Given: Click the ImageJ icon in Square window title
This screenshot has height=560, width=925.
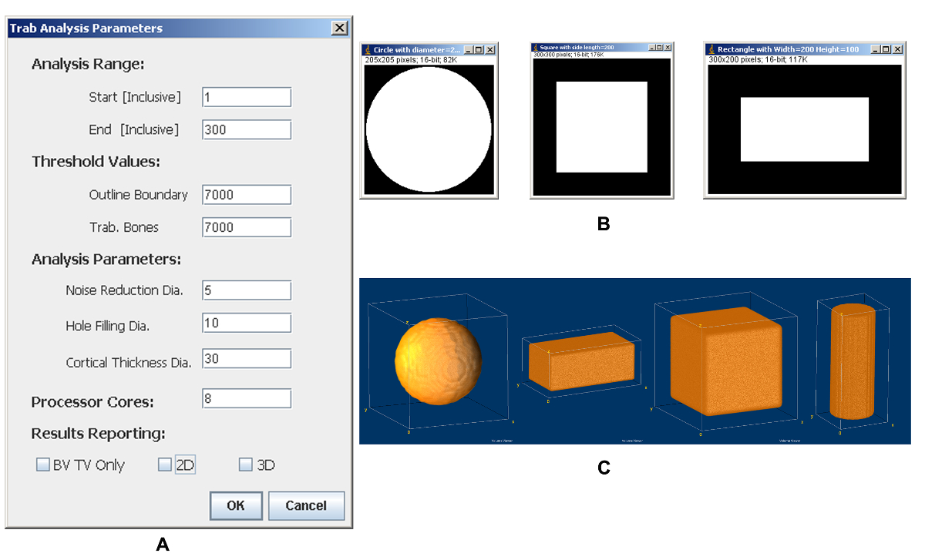Looking at the screenshot, I should point(536,48).
